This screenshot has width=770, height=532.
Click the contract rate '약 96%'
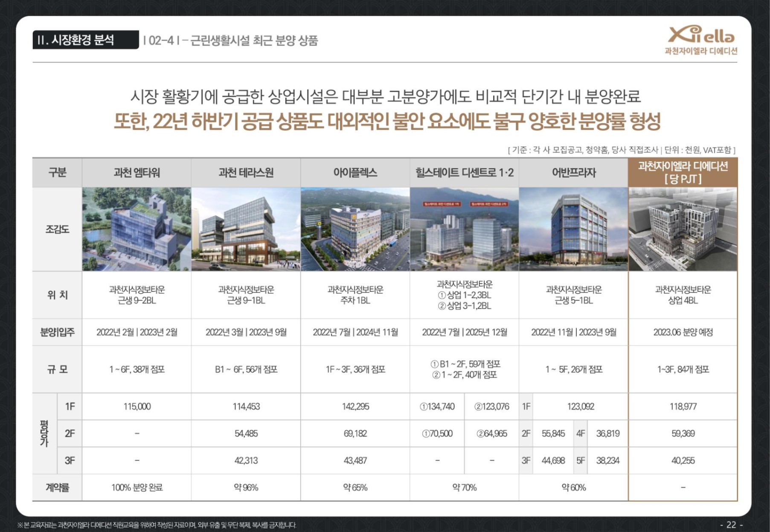(246, 487)
